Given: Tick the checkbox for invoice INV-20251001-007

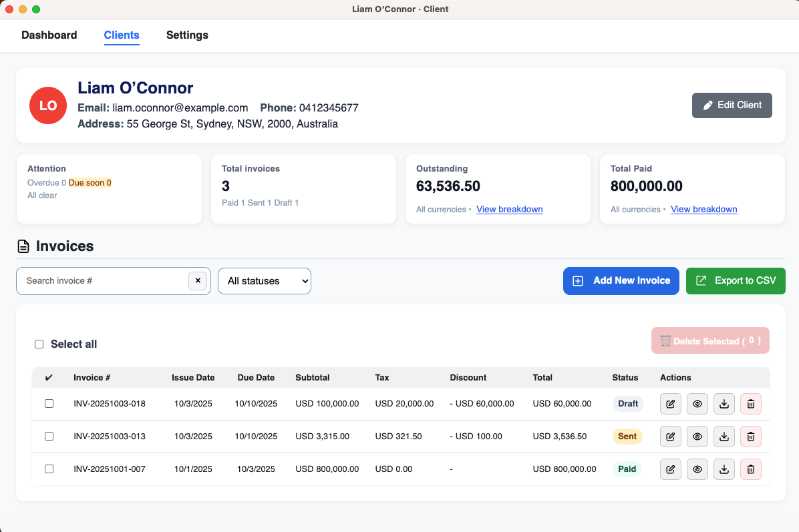Looking at the screenshot, I should click(x=49, y=469).
